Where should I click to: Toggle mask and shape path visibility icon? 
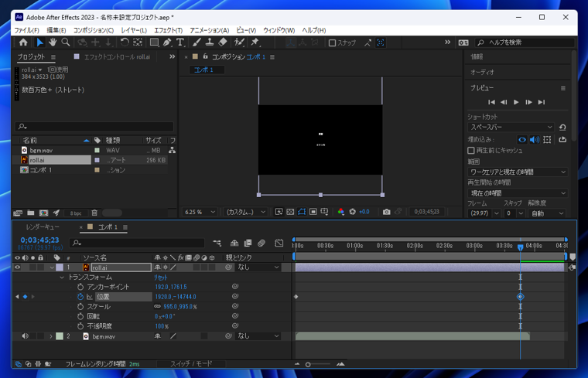click(x=302, y=212)
